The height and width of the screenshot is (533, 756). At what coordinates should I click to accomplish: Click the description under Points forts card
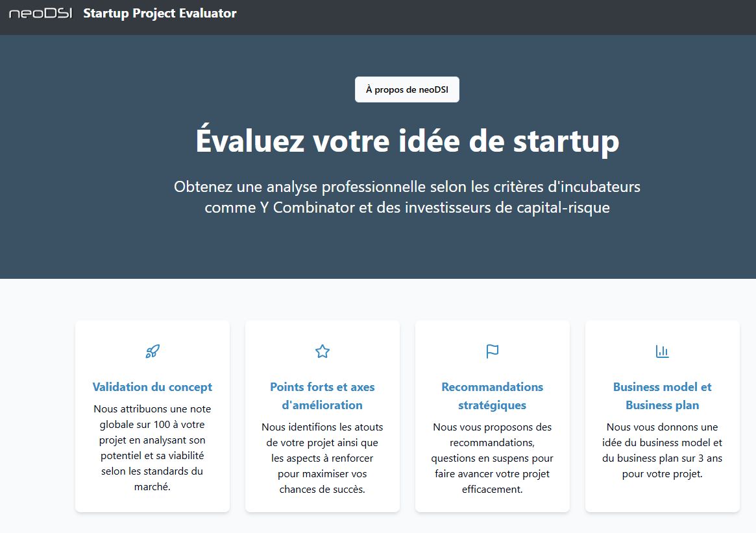pyautogui.click(x=323, y=458)
